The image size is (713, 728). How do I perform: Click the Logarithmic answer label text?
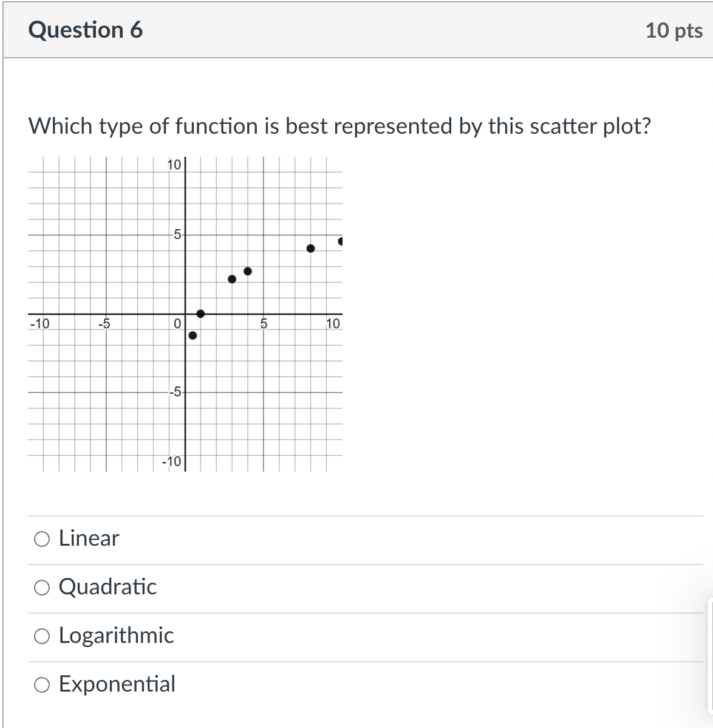116,636
